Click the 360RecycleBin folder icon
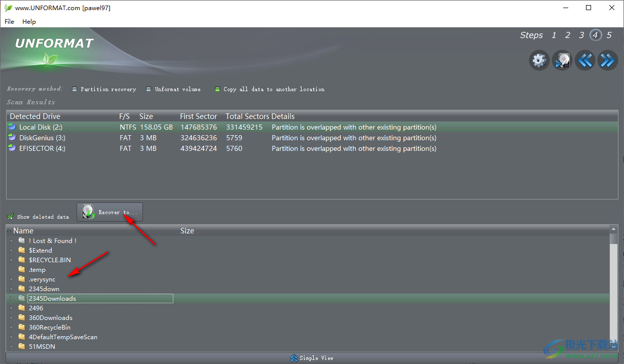Image resolution: width=624 pixels, height=364 pixels. (21, 327)
